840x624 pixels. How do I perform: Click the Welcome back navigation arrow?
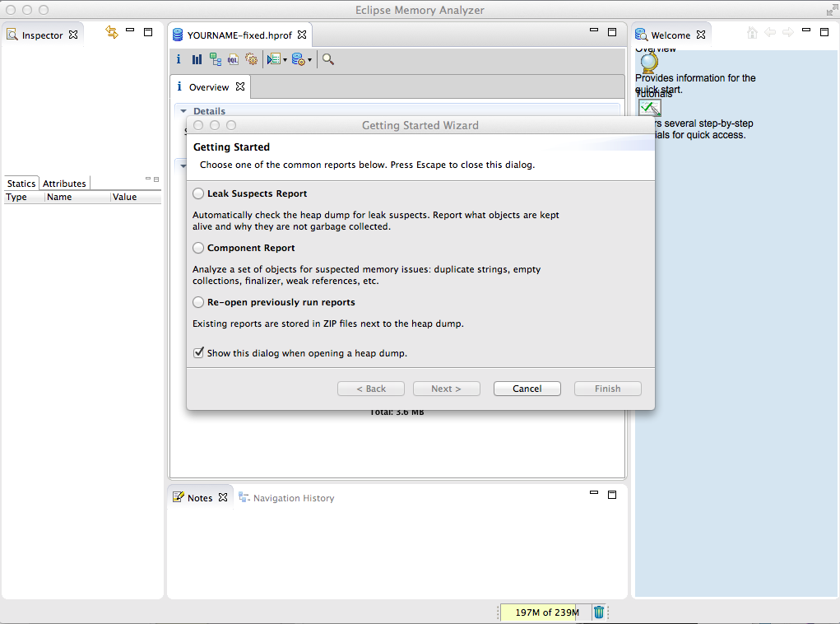pos(770,33)
